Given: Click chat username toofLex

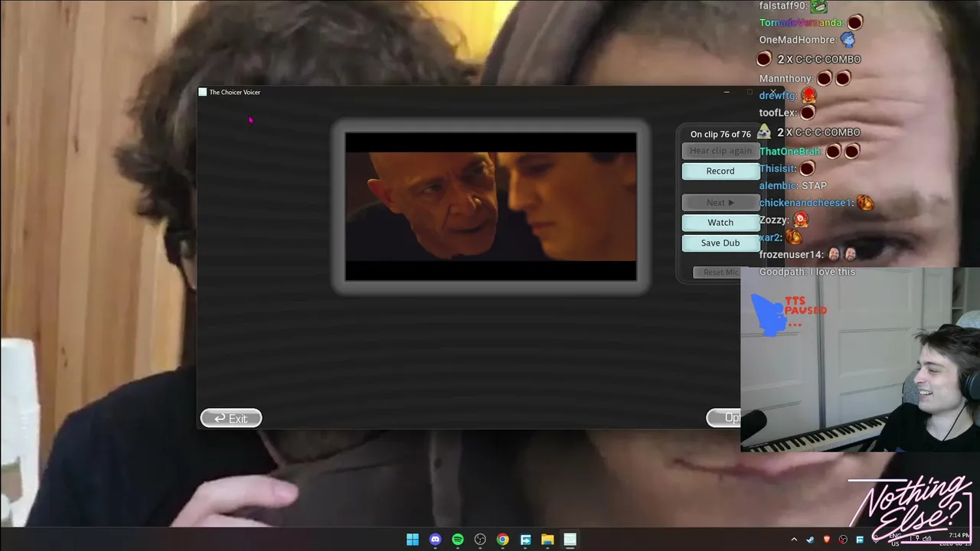Looking at the screenshot, I should 778,112.
